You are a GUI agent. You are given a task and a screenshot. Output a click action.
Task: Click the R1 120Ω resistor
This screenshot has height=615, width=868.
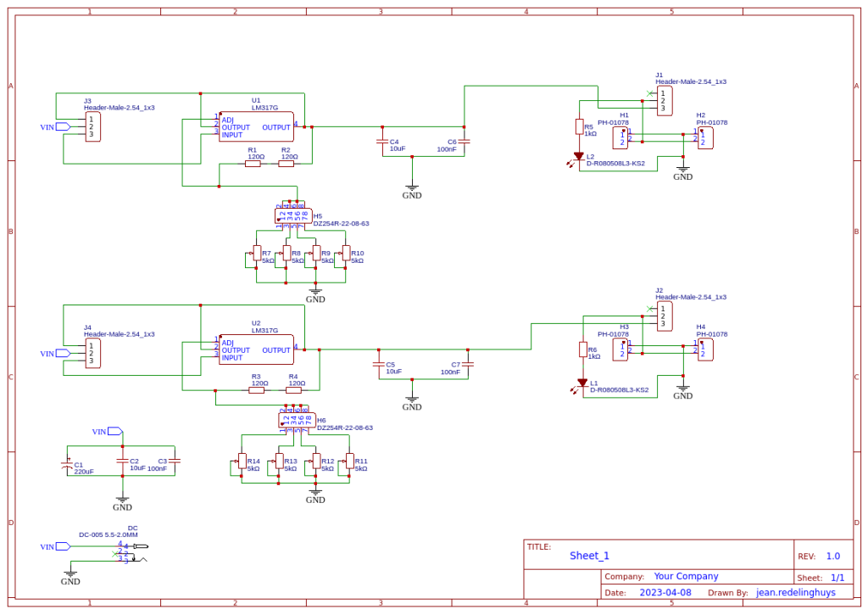(253, 164)
